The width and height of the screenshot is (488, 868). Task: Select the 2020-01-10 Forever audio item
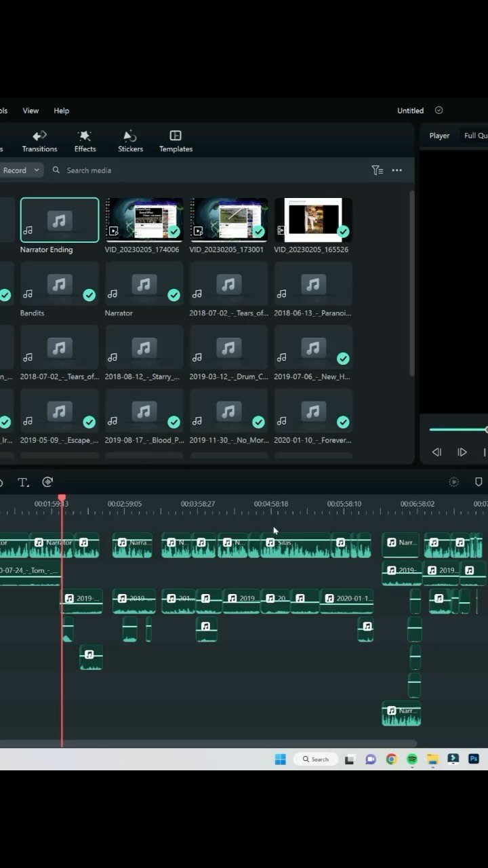pyautogui.click(x=313, y=411)
